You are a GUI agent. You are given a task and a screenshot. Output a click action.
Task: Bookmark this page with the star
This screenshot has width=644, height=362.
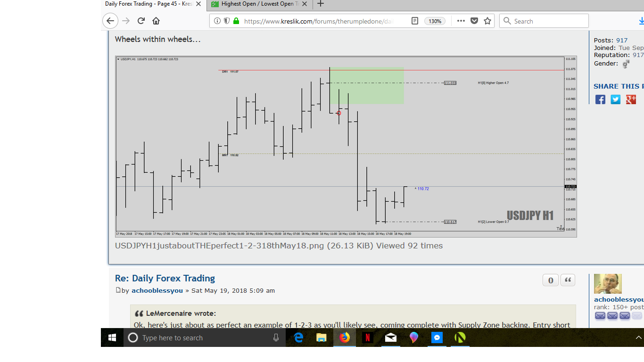[x=487, y=21]
